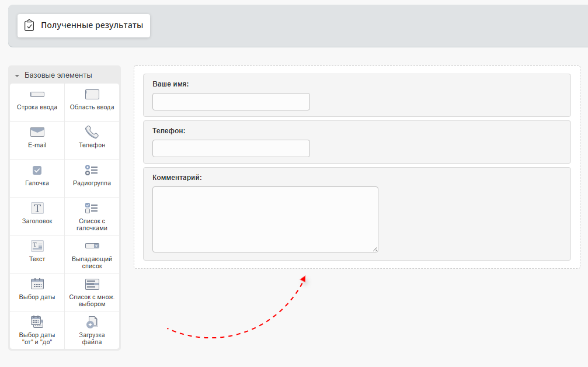The width and height of the screenshot is (588, 367).
Task: Select the Радиогруппа element icon
Action: click(92, 170)
